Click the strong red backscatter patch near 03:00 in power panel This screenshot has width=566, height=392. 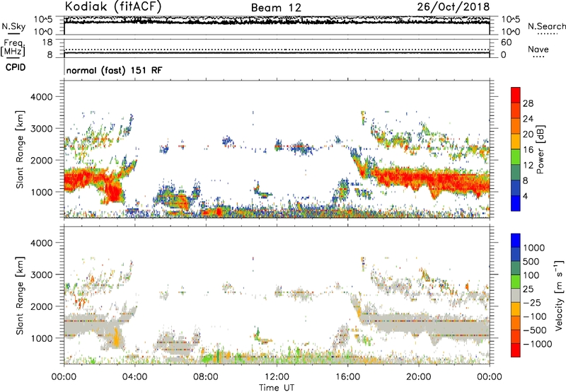113,190
